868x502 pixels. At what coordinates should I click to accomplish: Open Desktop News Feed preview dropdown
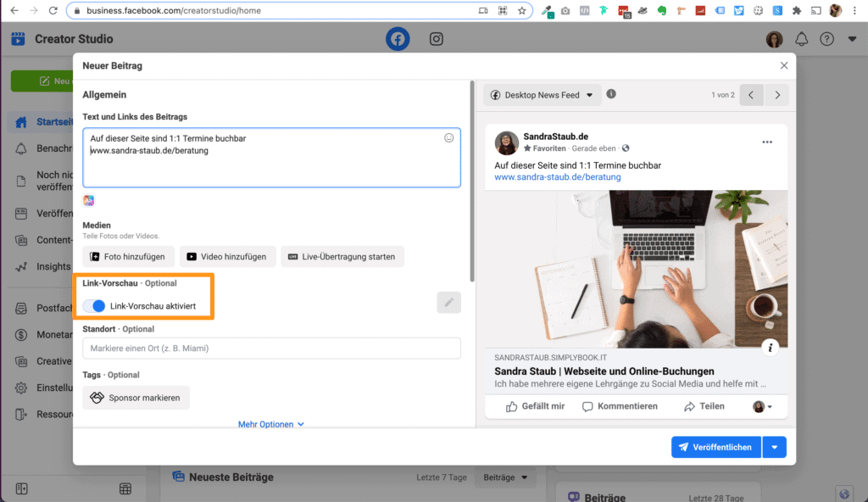pyautogui.click(x=542, y=95)
